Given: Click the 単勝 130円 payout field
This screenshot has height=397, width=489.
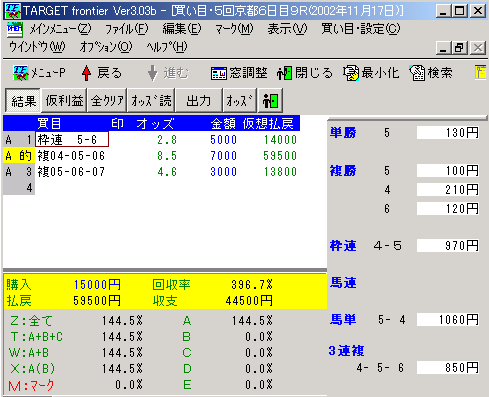Looking at the screenshot, I should (x=448, y=133).
